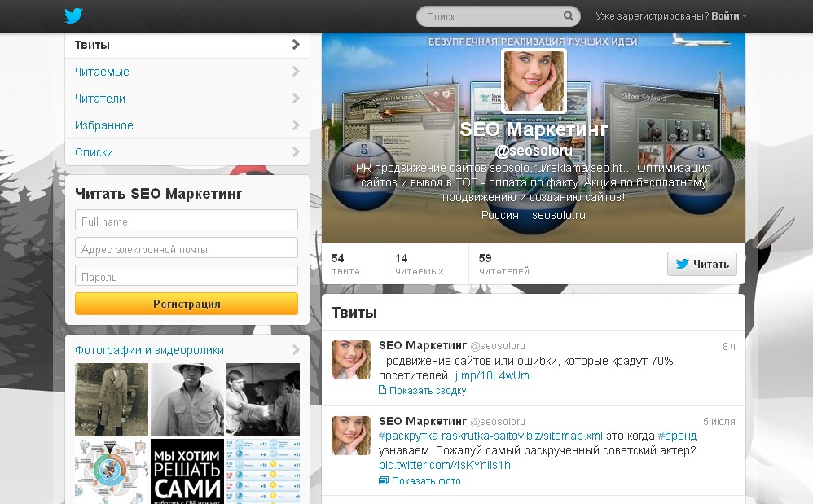The width and height of the screenshot is (813, 504).
Task: Open the j.mp/10L4wUm link
Action: point(492,375)
